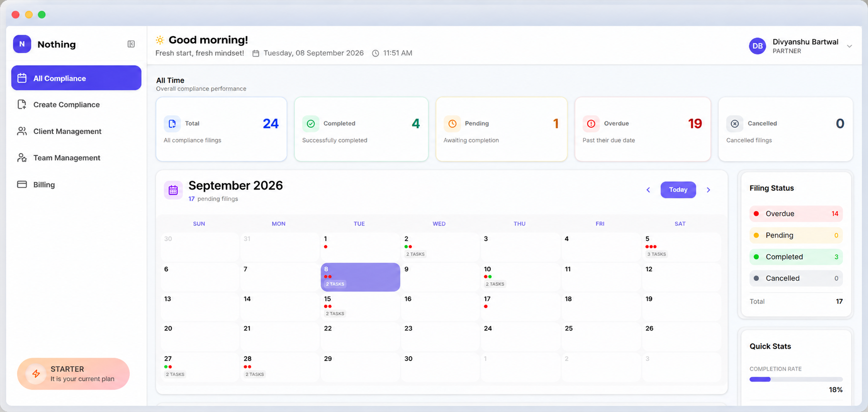This screenshot has height=412, width=868.
Task: Open Client Management in the sidebar
Action: (76, 131)
